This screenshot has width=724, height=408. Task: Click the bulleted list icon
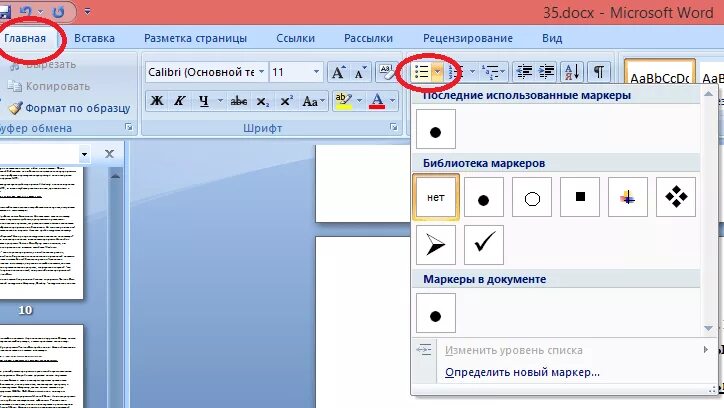tap(421, 72)
